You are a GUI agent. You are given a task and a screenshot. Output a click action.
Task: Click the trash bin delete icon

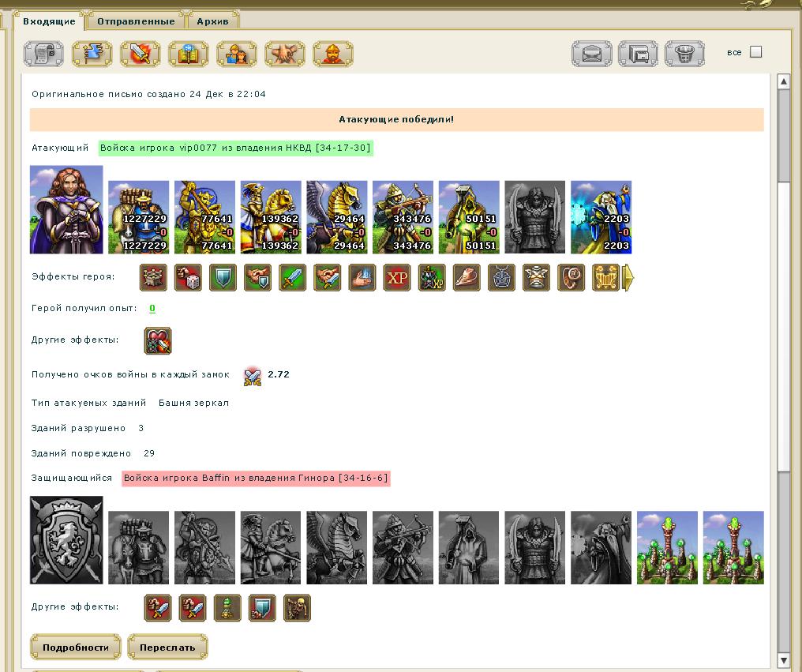(684, 54)
